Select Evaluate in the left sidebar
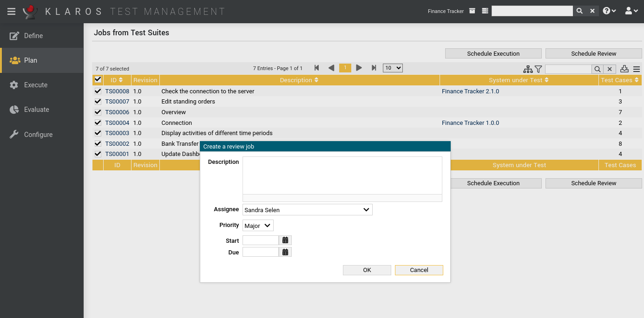The width and height of the screenshot is (644, 318). tap(36, 109)
